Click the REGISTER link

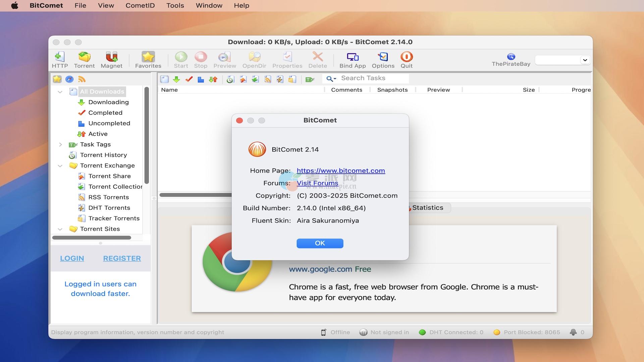coord(122,258)
